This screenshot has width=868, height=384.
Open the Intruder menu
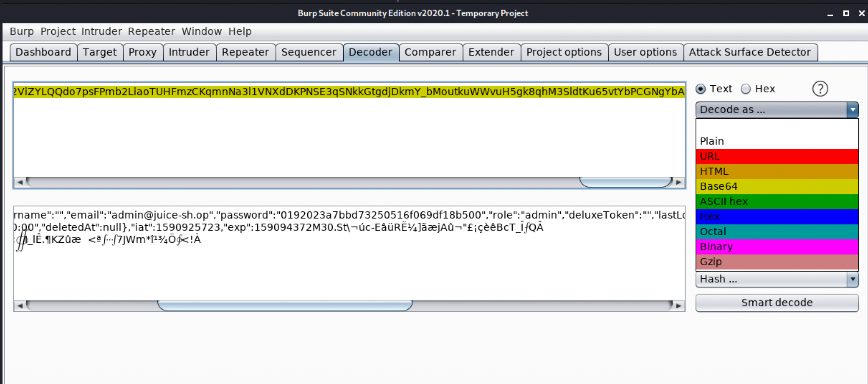pos(101,31)
